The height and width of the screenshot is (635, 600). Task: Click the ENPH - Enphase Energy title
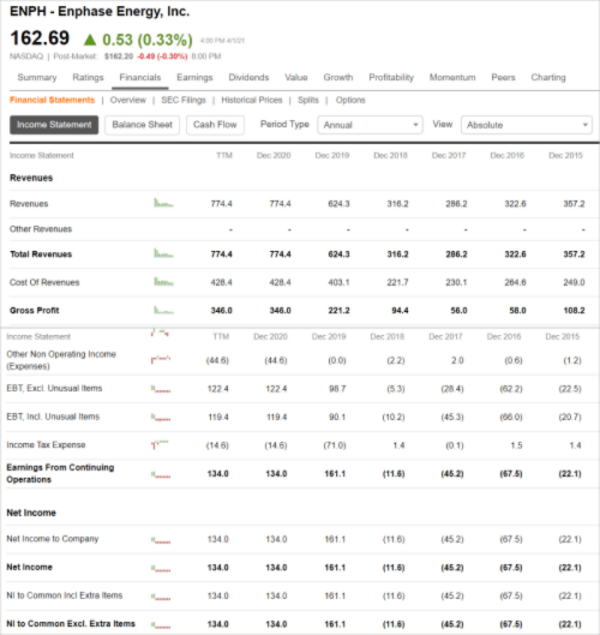(x=100, y=11)
